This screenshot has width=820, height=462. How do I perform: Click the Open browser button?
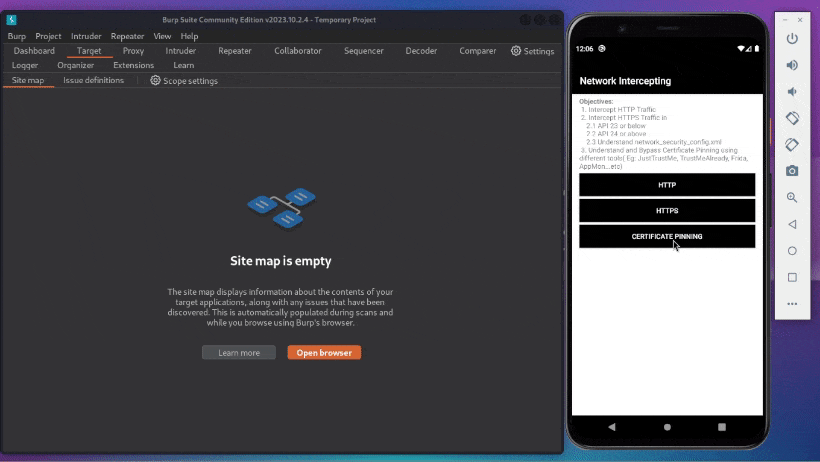click(x=324, y=353)
